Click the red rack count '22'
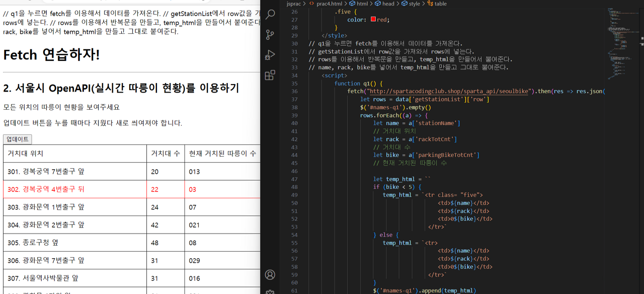 pyautogui.click(x=154, y=189)
